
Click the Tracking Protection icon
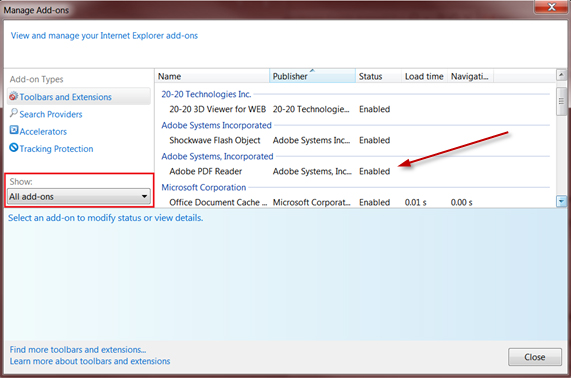click(x=14, y=147)
